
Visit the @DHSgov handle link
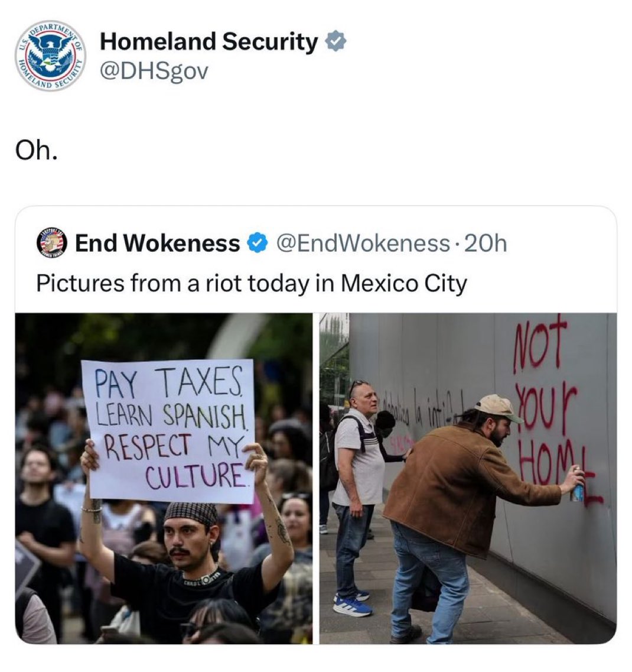(x=154, y=71)
